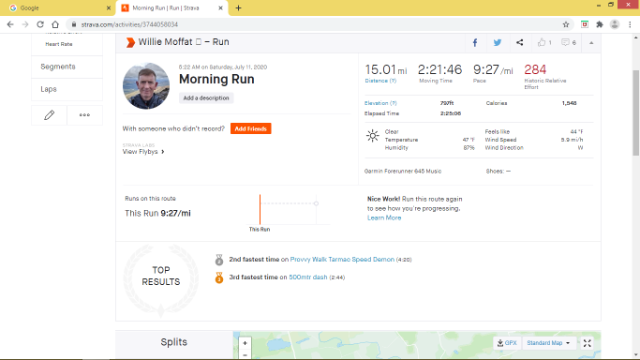This screenshot has width=640, height=360.
Task: Open Standard Map dropdown
Action: (548, 343)
